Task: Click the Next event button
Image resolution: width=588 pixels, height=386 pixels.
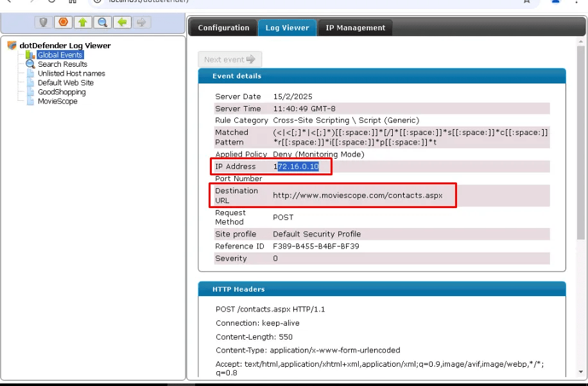Action: click(x=229, y=60)
